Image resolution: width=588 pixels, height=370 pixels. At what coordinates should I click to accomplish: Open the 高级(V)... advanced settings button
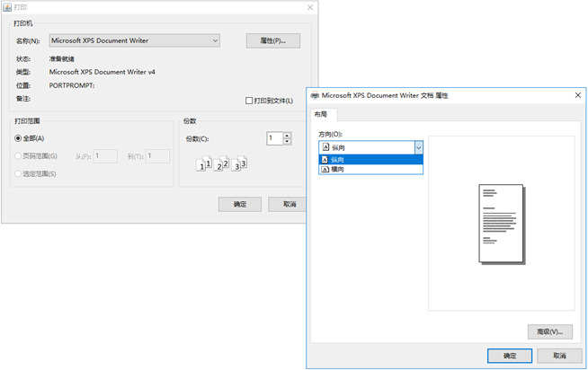click(x=550, y=331)
